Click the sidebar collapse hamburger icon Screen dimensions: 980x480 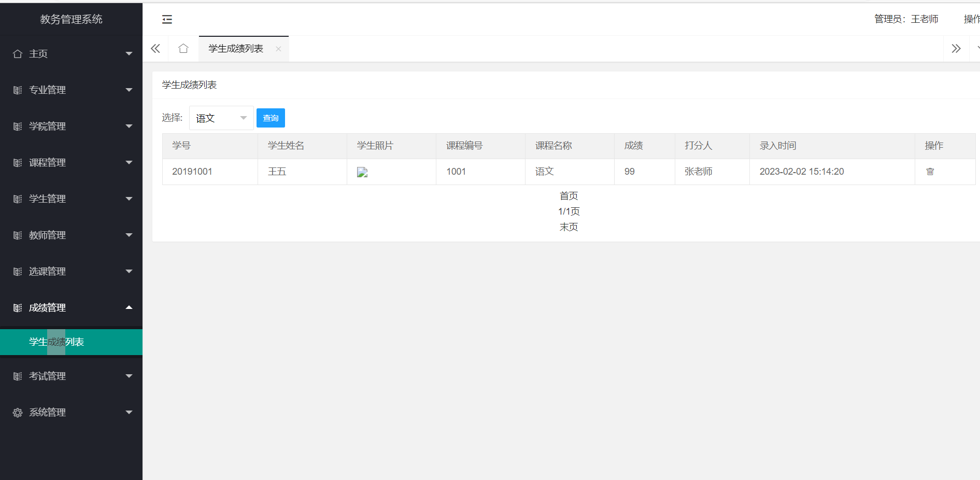pos(167,19)
